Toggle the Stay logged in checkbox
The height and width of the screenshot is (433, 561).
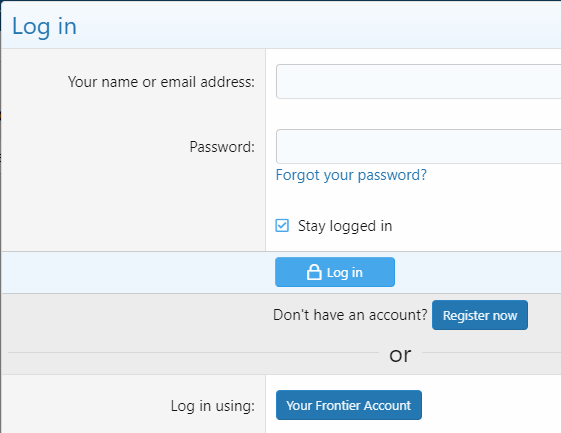282,226
